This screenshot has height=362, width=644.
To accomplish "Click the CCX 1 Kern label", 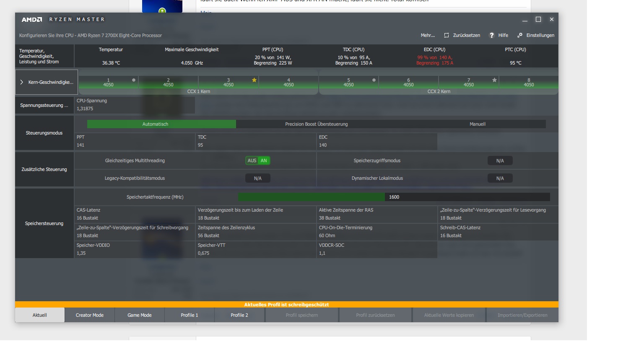I will (198, 91).
